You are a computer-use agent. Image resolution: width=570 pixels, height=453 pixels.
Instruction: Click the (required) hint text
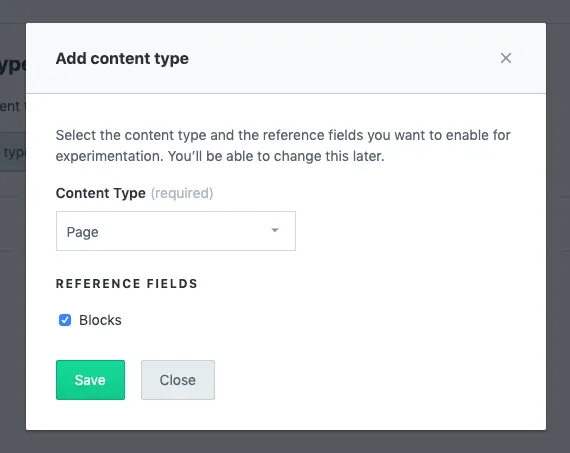pos(182,193)
